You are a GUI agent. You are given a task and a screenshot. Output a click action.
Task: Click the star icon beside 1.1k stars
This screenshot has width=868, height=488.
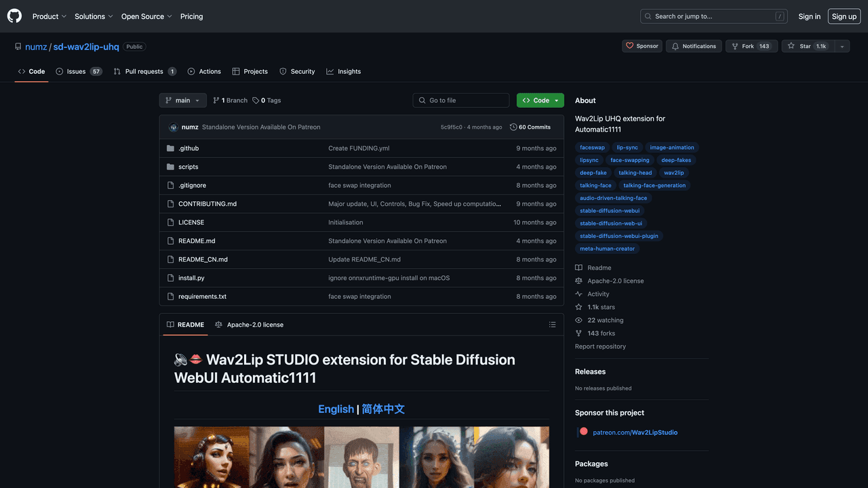[578, 307]
